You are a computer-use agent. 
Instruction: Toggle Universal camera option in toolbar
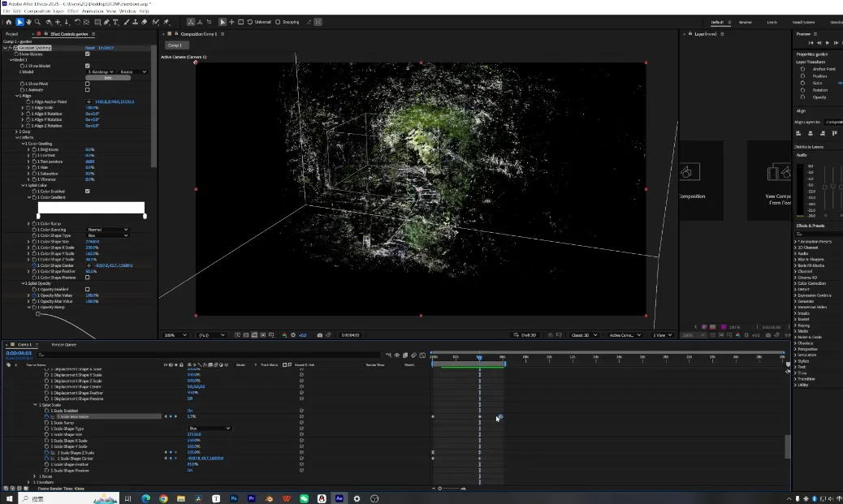tap(259, 22)
